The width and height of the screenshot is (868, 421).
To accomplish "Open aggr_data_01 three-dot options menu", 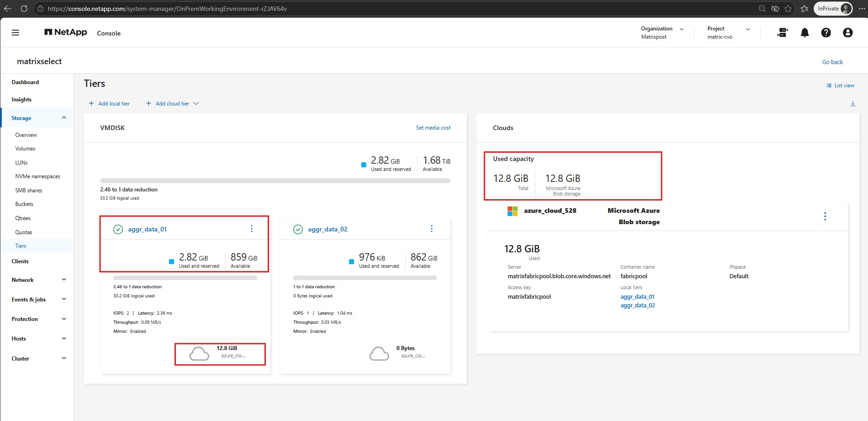I will click(252, 229).
